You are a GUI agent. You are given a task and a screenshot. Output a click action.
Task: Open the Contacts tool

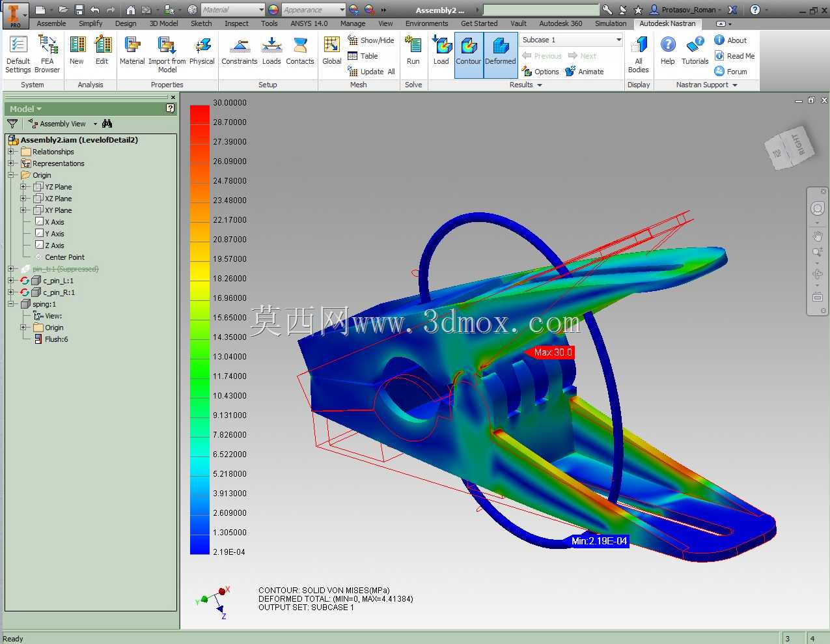(300, 51)
